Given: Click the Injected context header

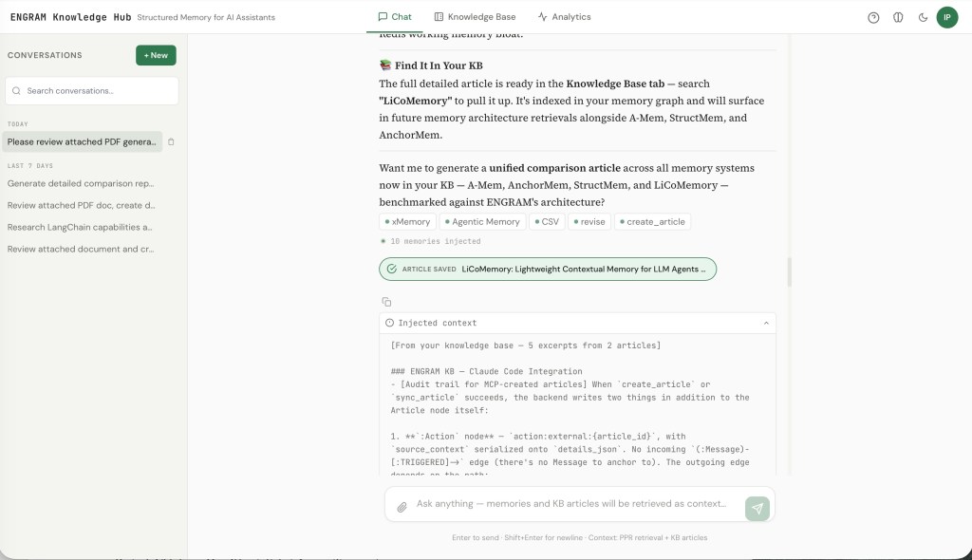Looking at the screenshot, I should pos(577,323).
